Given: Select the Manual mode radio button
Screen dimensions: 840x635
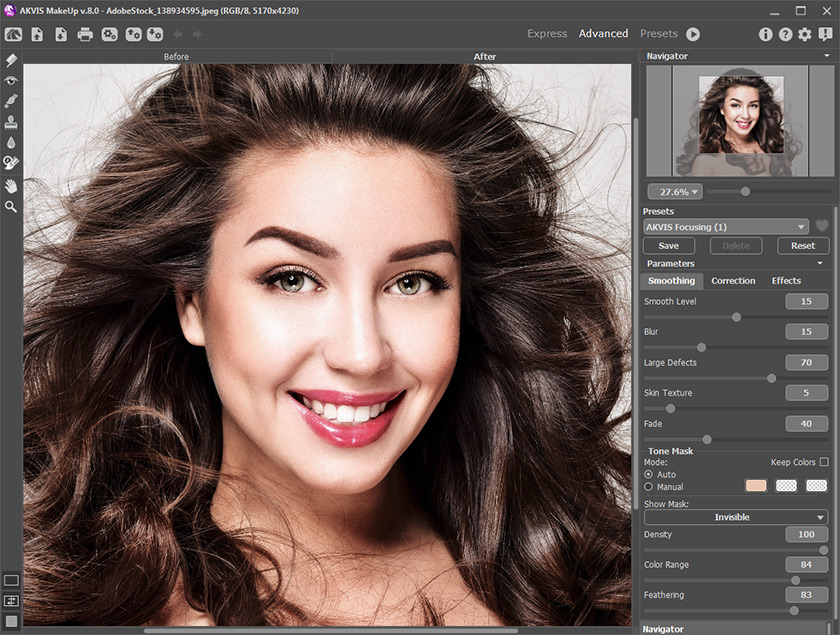Looking at the screenshot, I should tap(649, 487).
